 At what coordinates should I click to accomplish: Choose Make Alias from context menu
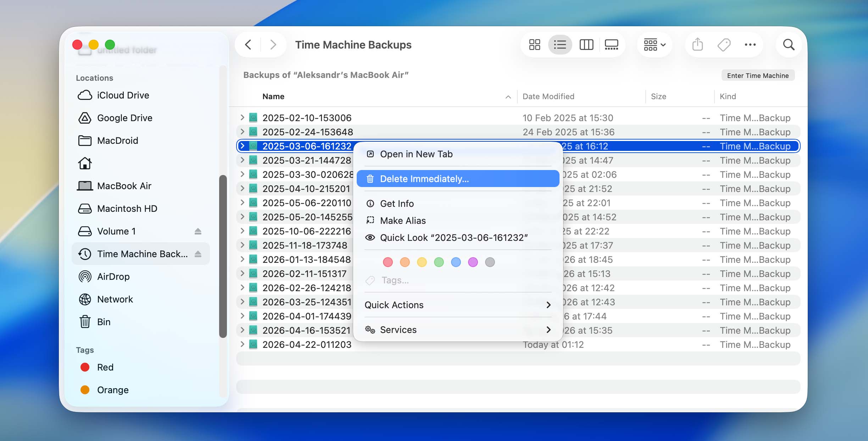coord(458,221)
